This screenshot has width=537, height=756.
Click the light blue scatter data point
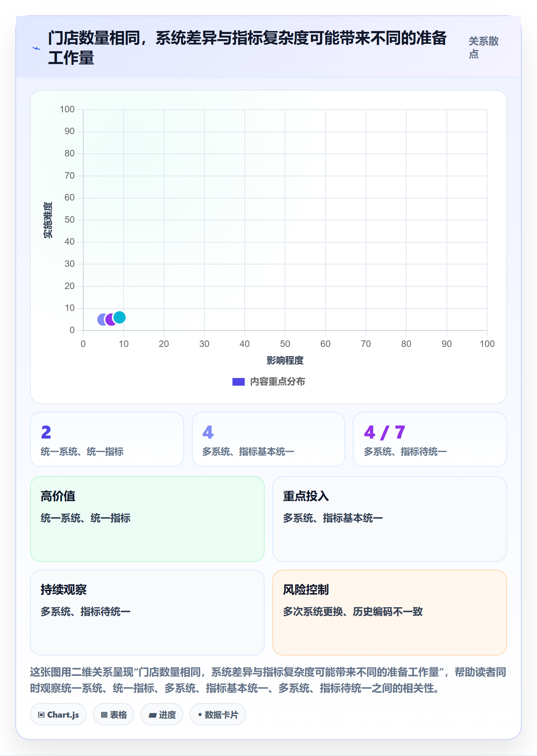coord(102,319)
